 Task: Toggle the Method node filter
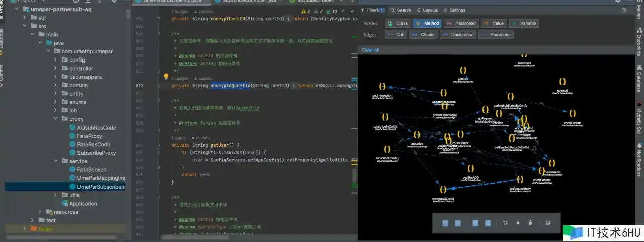point(427,23)
